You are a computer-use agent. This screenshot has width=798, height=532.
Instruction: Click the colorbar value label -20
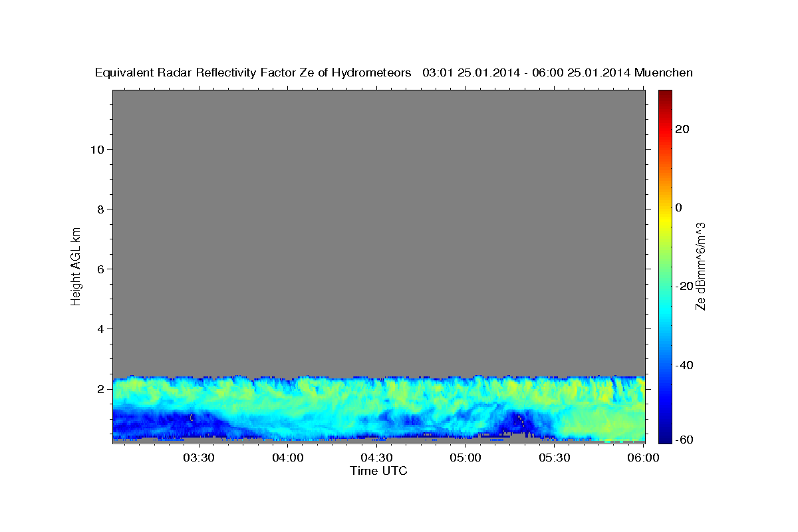tap(684, 286)
